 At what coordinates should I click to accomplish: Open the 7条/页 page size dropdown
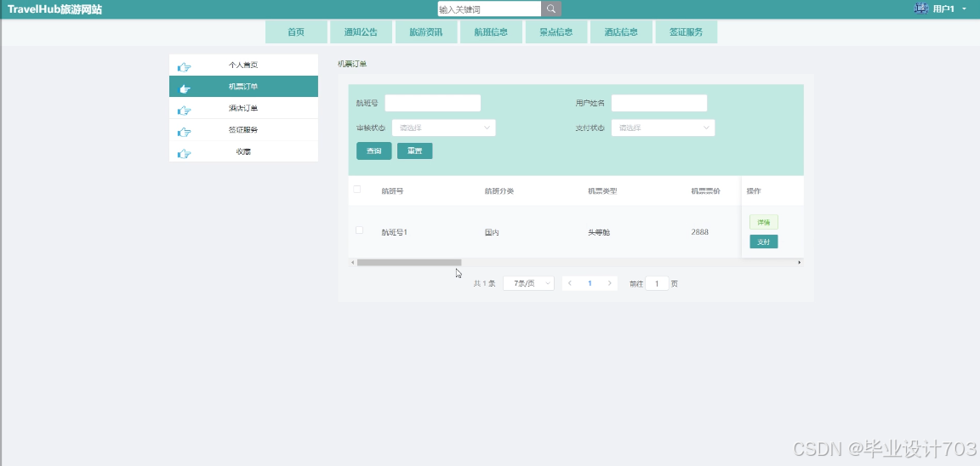[x=529, y=284]
